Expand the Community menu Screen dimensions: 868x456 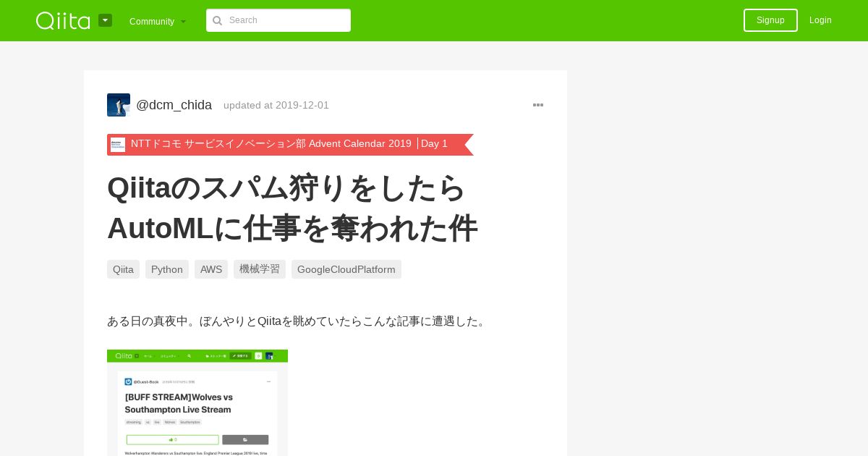[158, 21]
